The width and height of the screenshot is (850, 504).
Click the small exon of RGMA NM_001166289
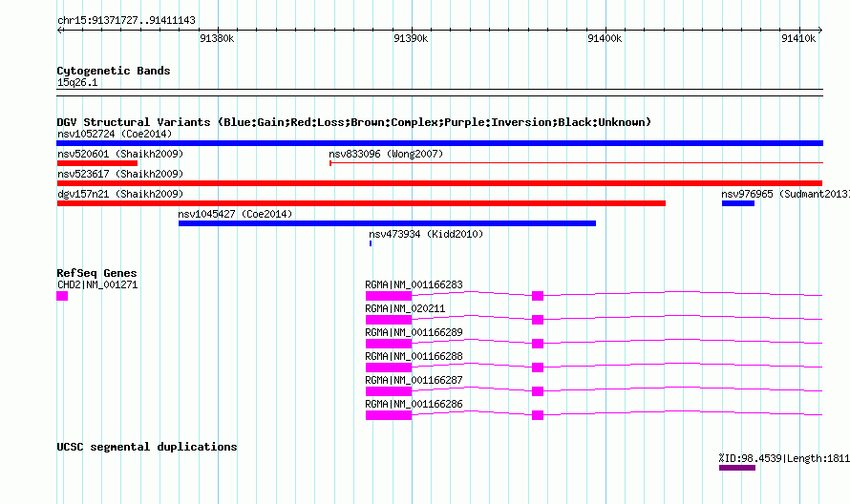538,344
